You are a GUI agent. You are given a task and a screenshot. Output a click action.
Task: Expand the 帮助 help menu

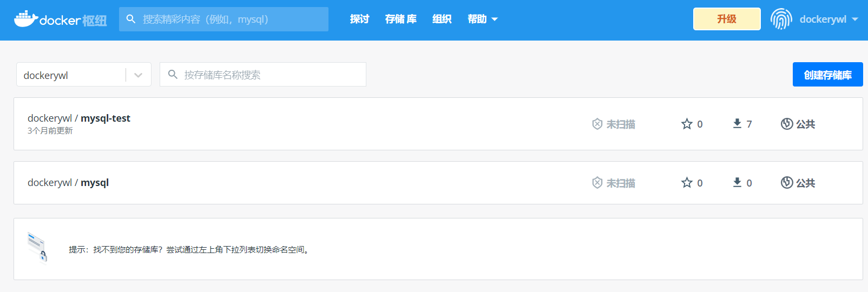click(x=483, y=19)
